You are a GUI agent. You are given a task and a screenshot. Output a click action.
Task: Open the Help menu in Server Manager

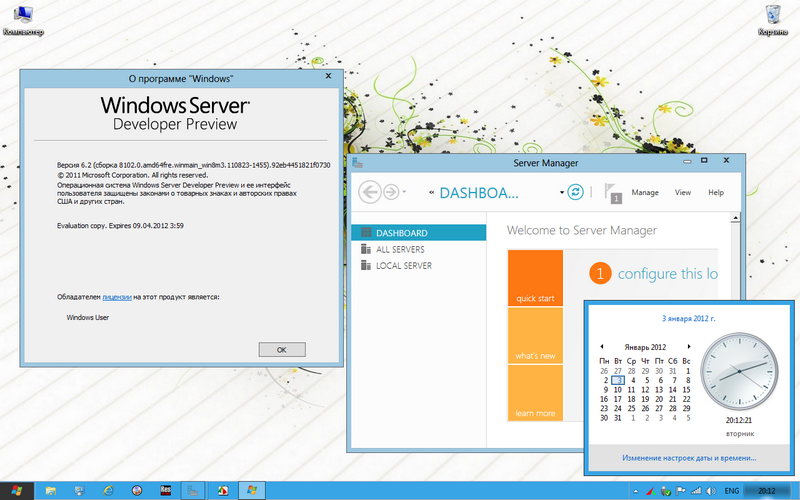click(x=716, y=192)
